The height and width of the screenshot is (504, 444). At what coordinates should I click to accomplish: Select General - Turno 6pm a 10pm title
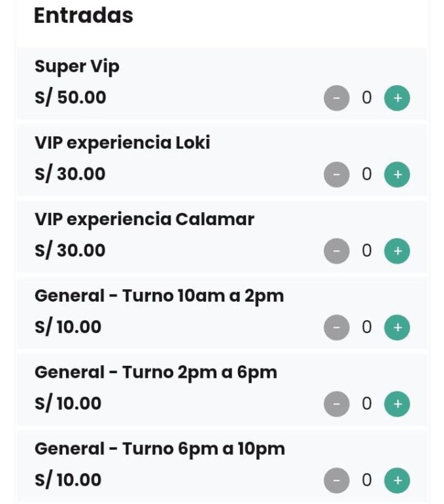(160, 449)
